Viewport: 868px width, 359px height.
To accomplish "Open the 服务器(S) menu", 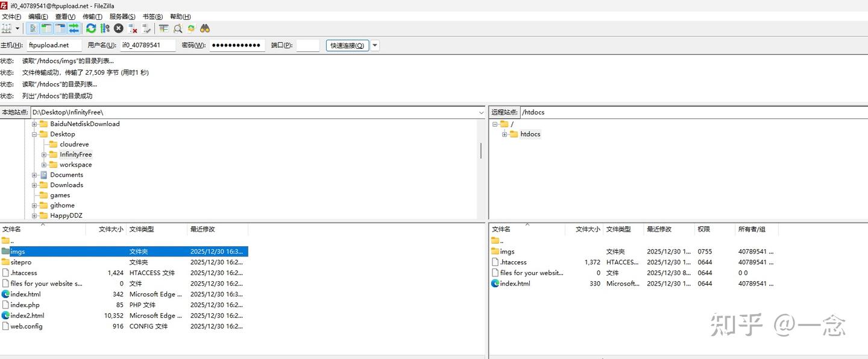I will point(122,17).
